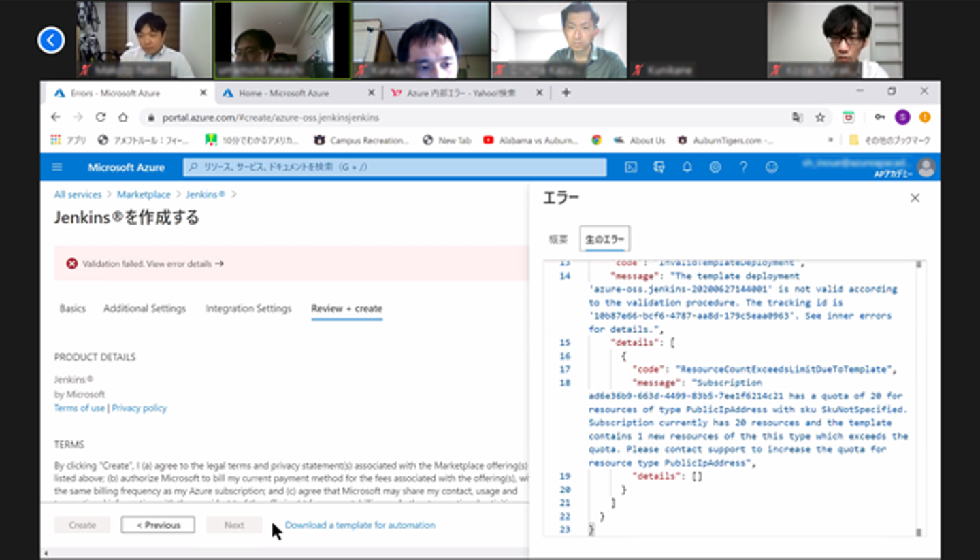Click the red extension icon in Chrome toolbar

click(x=849, y=118)
